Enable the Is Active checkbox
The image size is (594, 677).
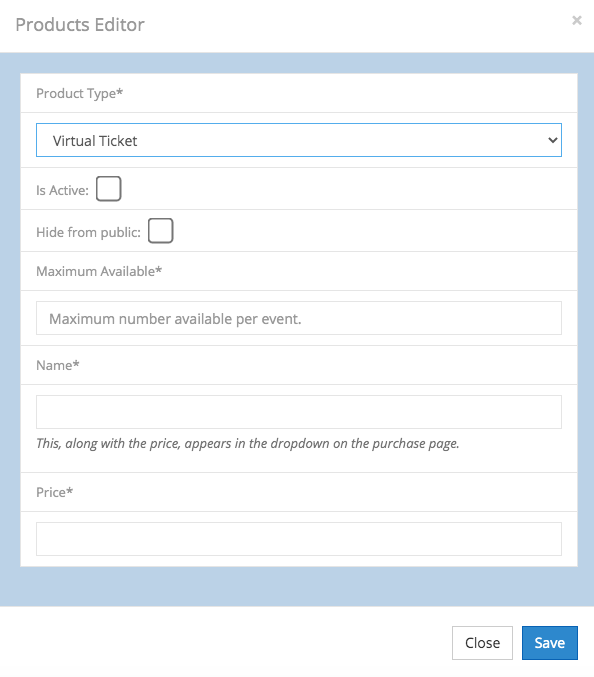[x=108, y=189]
